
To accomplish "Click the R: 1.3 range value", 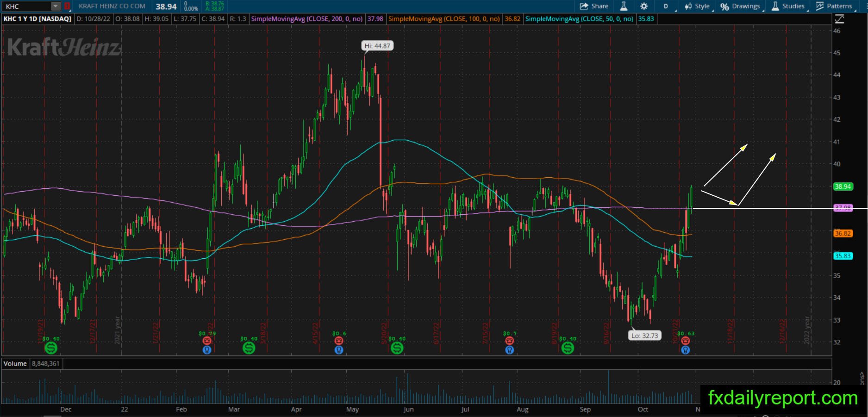I will 238,19.
